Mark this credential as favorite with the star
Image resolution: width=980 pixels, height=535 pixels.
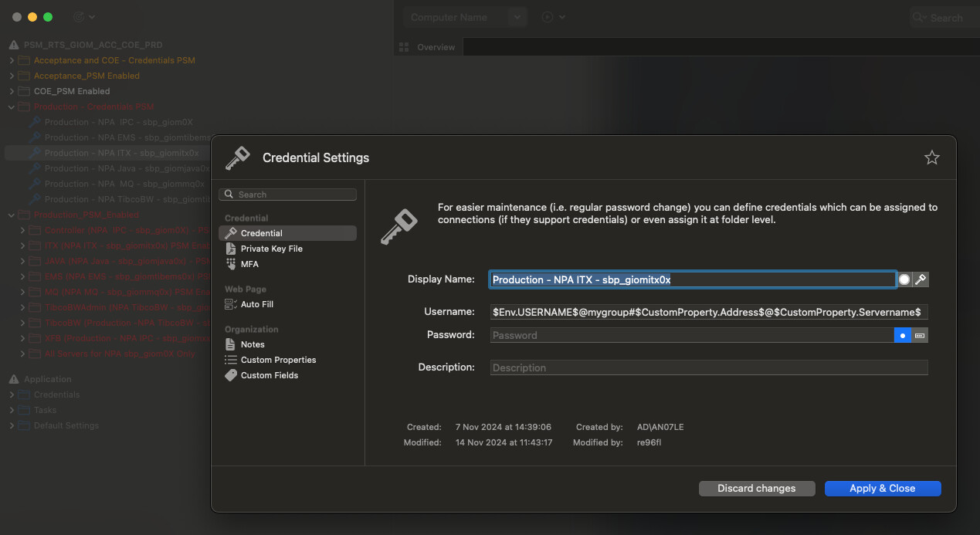click(x=931, y=157)
